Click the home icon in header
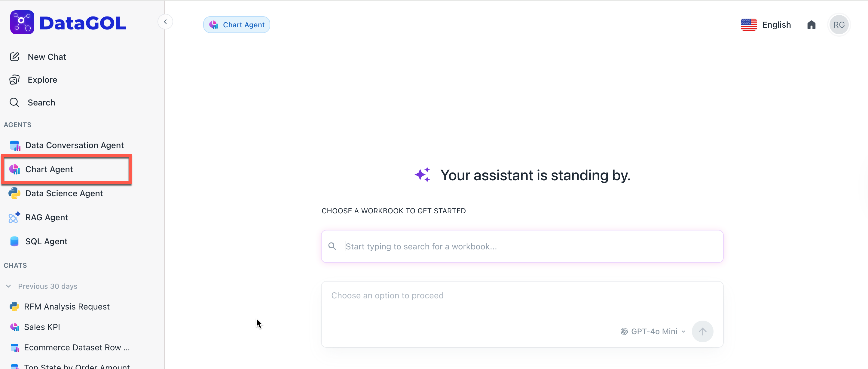The image size is (868, 369). [811, 25]
